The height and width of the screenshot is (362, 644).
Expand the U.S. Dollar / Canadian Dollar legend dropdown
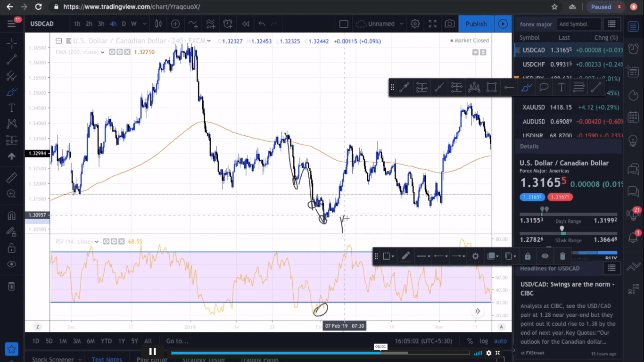pyautogui.click(x=209, y=41)
